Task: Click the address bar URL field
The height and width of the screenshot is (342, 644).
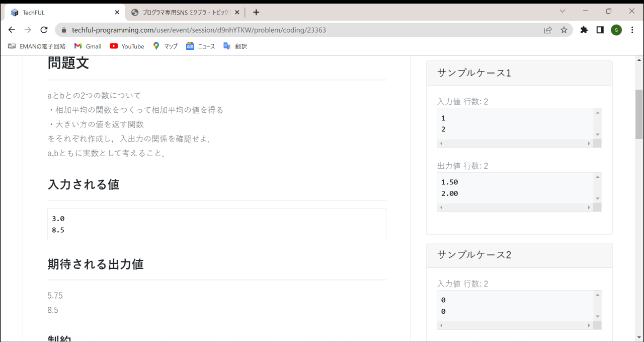Action: (x=302, y=30)
